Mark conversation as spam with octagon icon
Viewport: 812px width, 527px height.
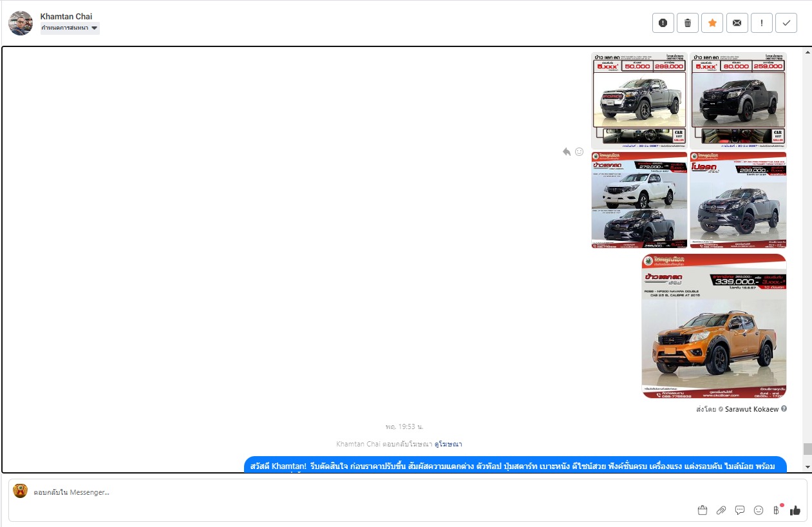[x=663, y=23]
